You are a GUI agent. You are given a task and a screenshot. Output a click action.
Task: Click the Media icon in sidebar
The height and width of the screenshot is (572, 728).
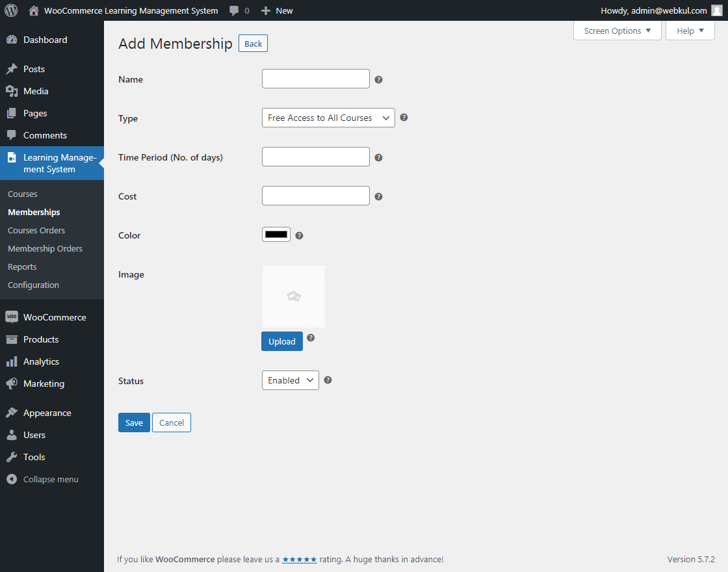(12, 92)
